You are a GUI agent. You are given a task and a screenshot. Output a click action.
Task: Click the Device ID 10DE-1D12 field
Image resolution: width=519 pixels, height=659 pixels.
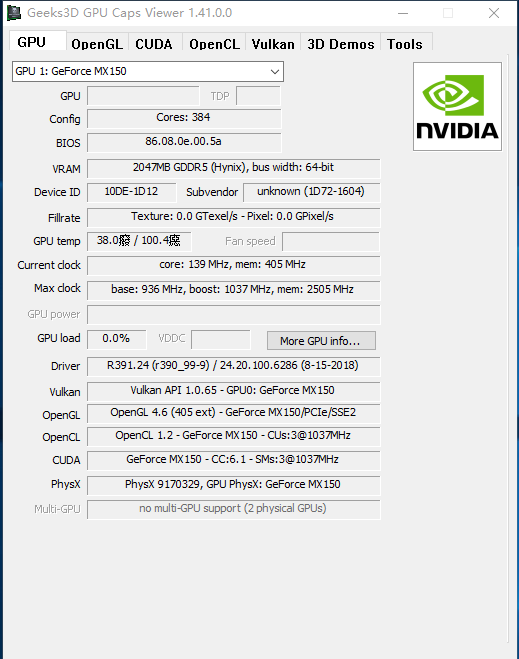pyautogui.click(x=132, y=192)
